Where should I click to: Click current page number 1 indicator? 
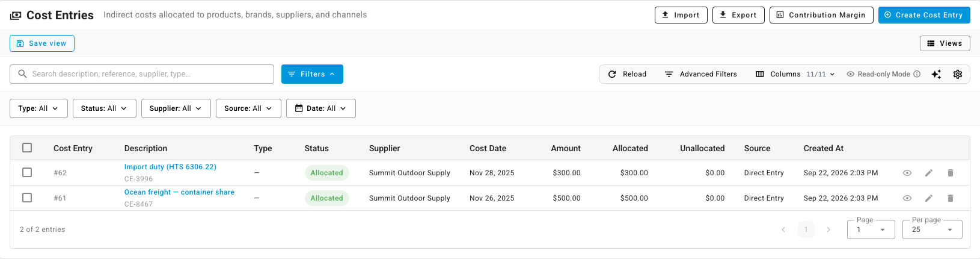click(x=806, y=229)
